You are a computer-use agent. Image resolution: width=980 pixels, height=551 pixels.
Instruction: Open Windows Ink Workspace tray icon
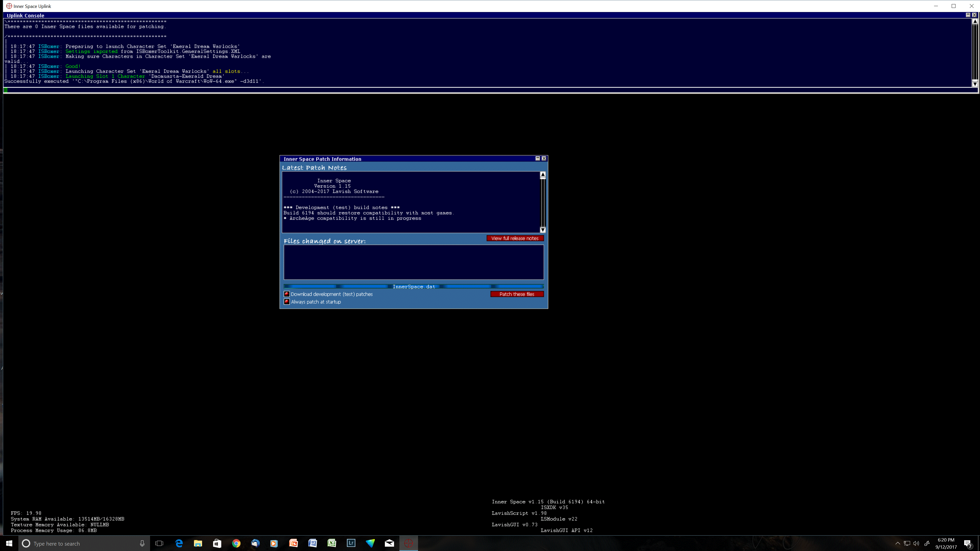click(x=927, y=543)
